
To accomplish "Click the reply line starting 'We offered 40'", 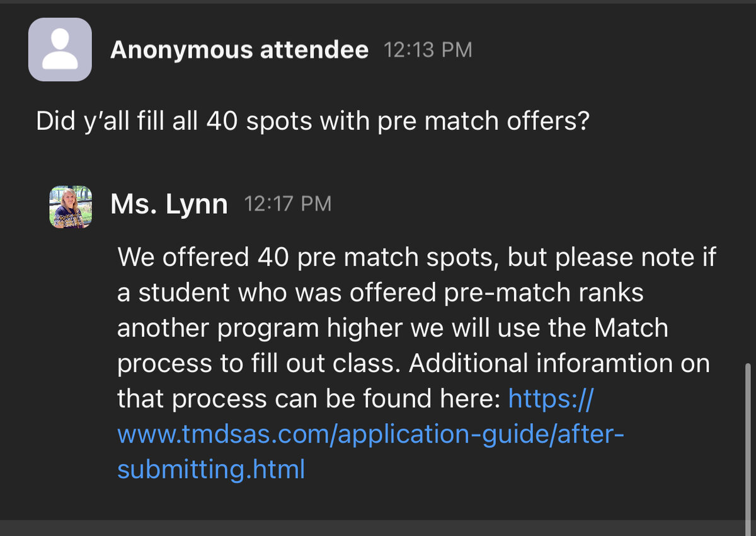I will 416,257.
